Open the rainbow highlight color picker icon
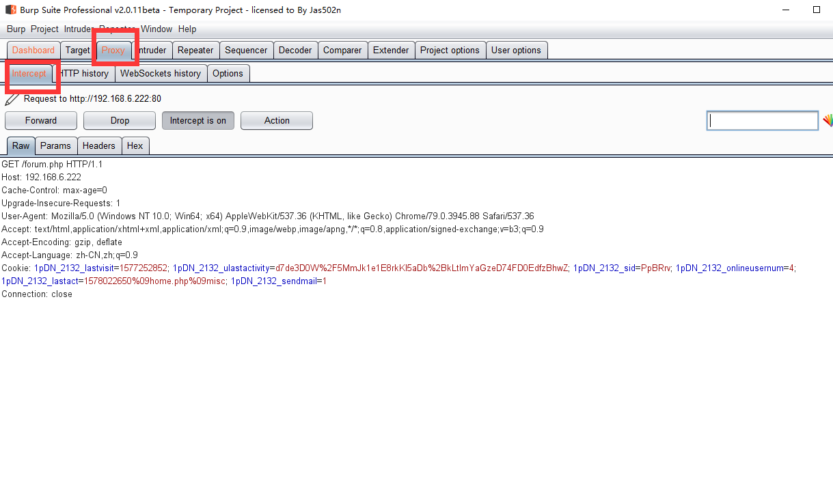Screen dimensions: 833x504 [828, 121]
